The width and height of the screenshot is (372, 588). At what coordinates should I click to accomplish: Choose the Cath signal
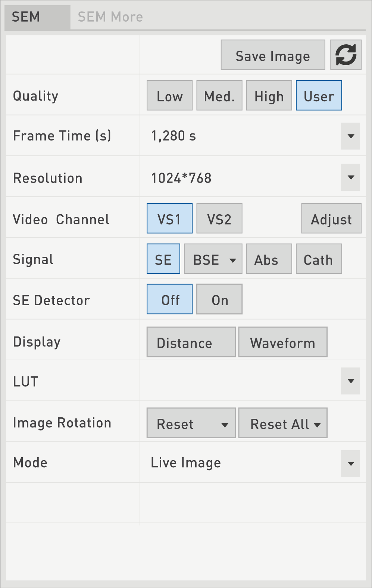pos(319,259)
